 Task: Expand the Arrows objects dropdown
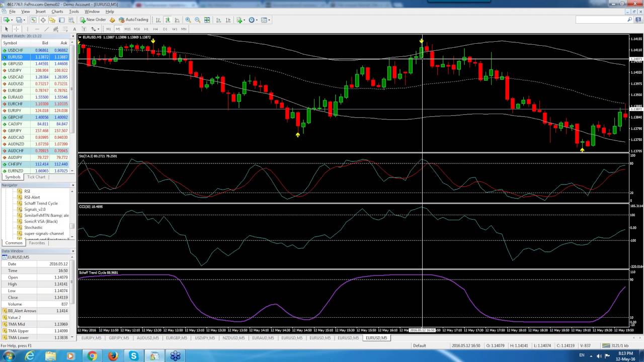click(98, 29)
